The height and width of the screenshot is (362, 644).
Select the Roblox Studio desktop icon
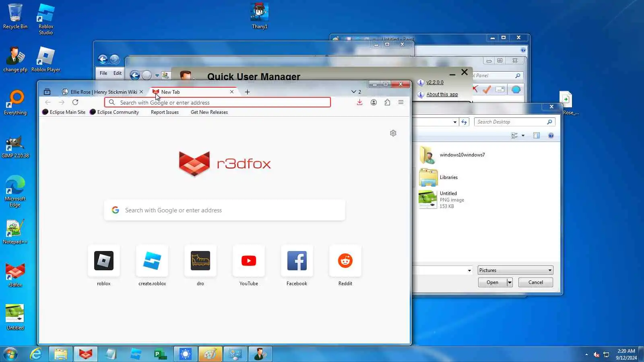[46, 19]
